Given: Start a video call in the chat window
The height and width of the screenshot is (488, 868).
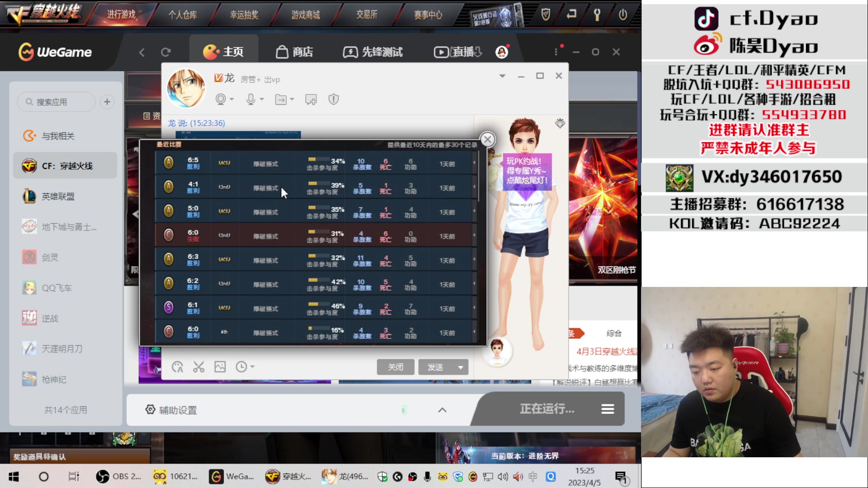Looking at the screenshot, I should coord(220,99).
